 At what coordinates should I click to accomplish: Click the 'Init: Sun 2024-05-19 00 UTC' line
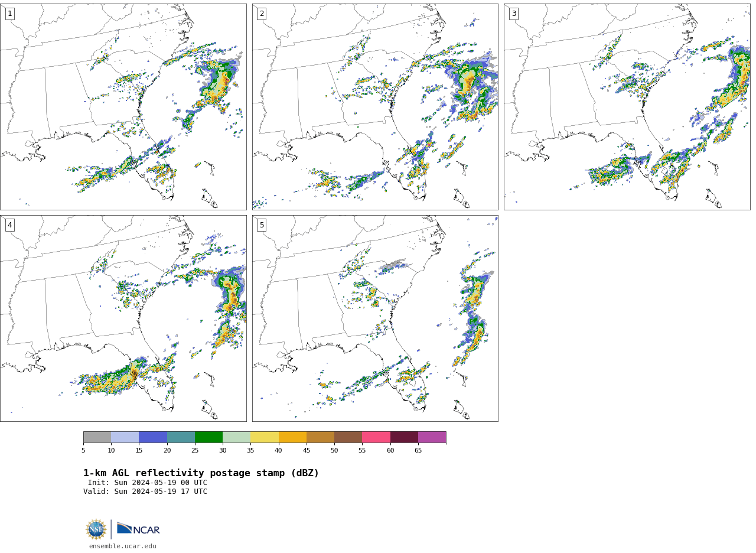click(148, 483)
